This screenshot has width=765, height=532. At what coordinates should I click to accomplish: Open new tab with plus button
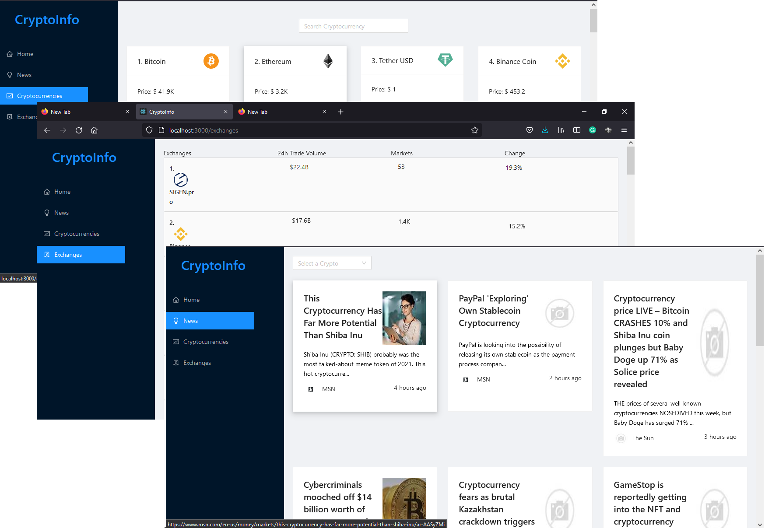[340, 112]
